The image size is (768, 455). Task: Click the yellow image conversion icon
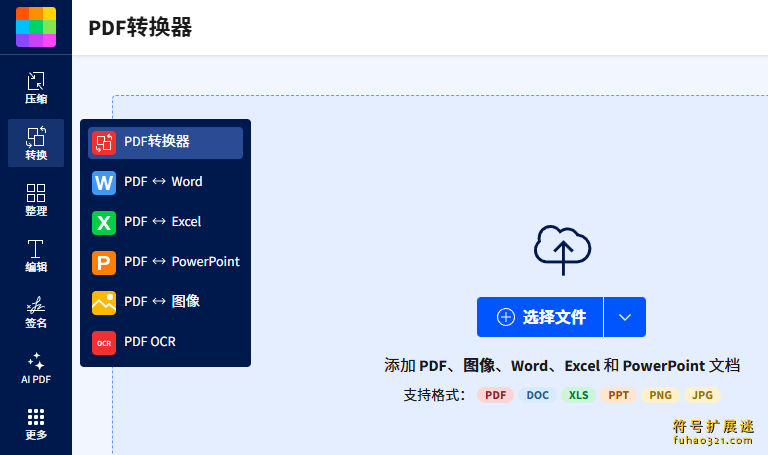(x=104, y=303)
